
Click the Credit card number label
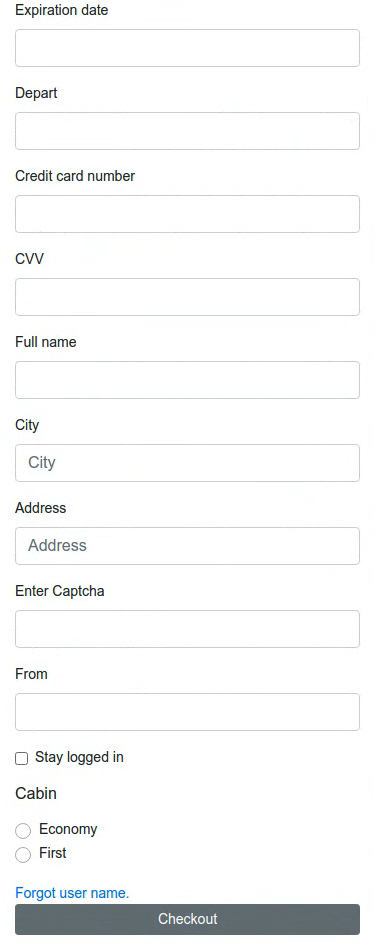coord(75,176)
